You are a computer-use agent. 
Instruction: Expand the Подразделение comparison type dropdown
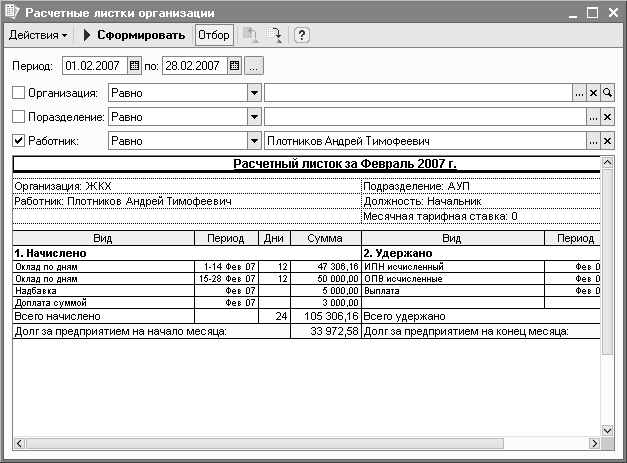click(251, 116)
